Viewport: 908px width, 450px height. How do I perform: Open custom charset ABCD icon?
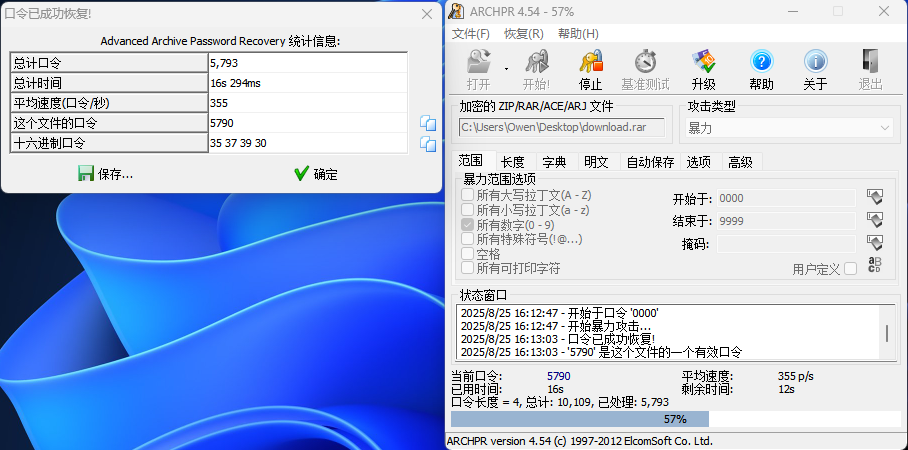[875, 265]
